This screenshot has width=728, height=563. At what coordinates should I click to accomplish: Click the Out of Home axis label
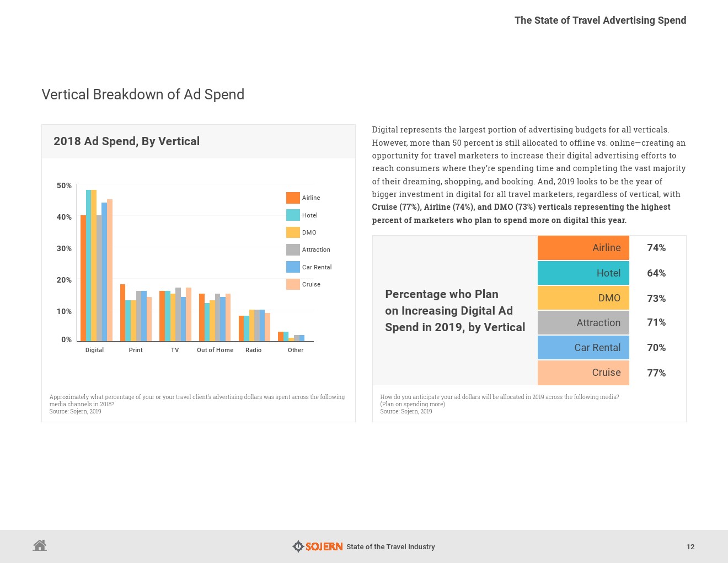(215, 350)
